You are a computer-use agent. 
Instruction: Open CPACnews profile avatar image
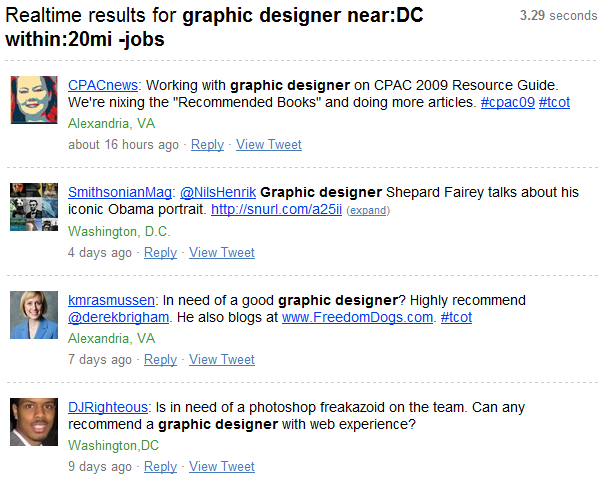(34, 100)
